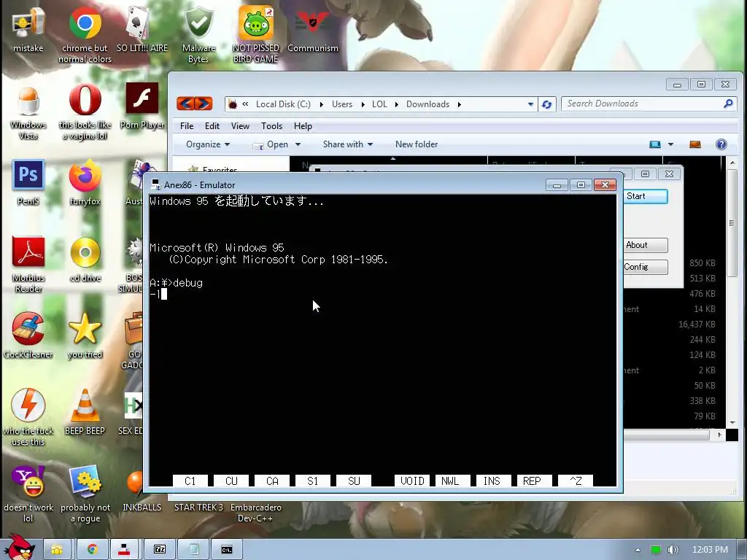Click the LOL breadcrumb in address bar
Viewport: 747px width, 560px height.
[379, 104]
